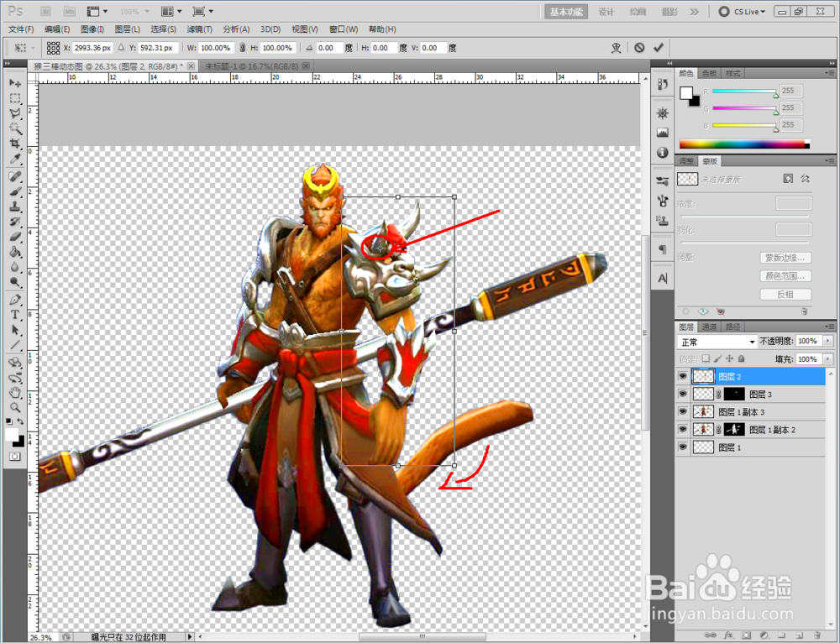840x643 pixels.
Task: Select the Move tool
Action: (15, 83)
